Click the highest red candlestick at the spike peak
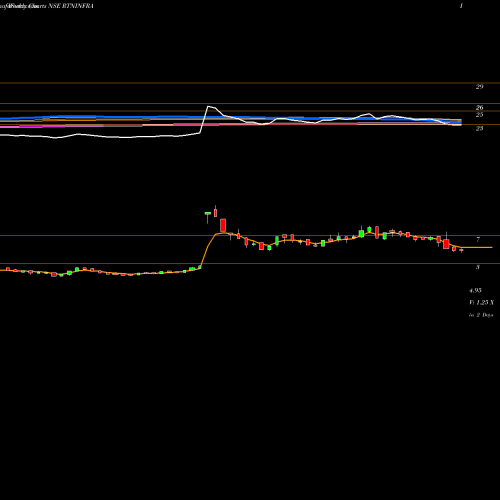 click(215, 212)
